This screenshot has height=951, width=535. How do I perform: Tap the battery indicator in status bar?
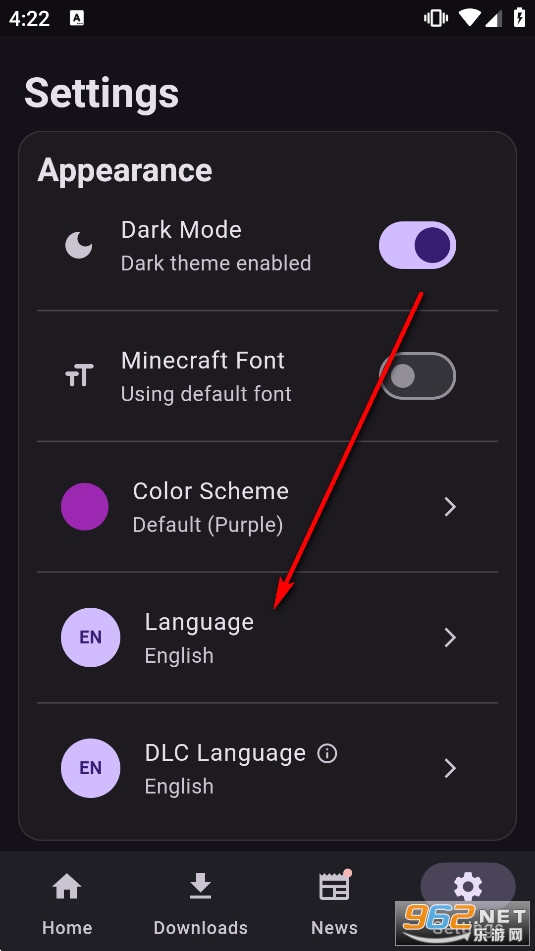pos(519,18)
